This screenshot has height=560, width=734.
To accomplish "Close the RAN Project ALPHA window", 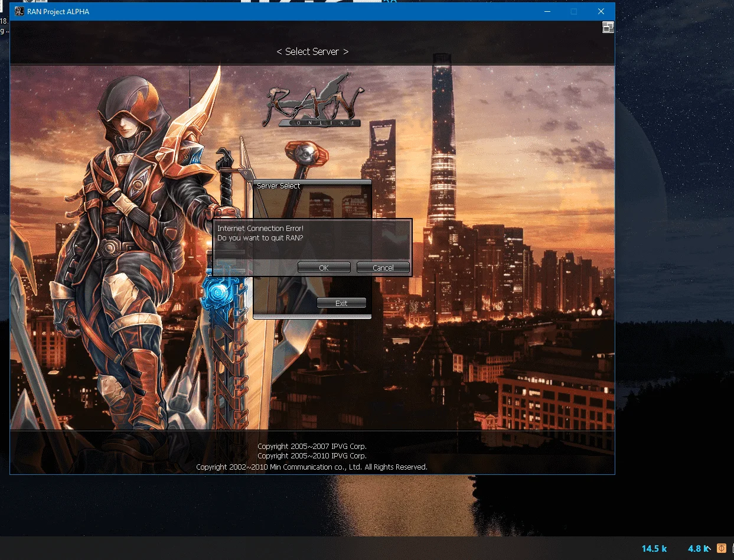I will pos(601,11).
